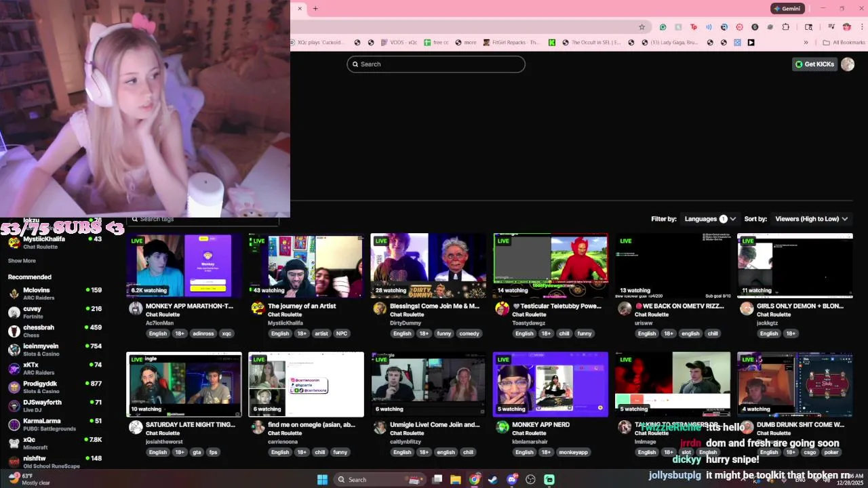868x488 pixels.
Task: Open Windows Start menu
Action: coord(323,479)
